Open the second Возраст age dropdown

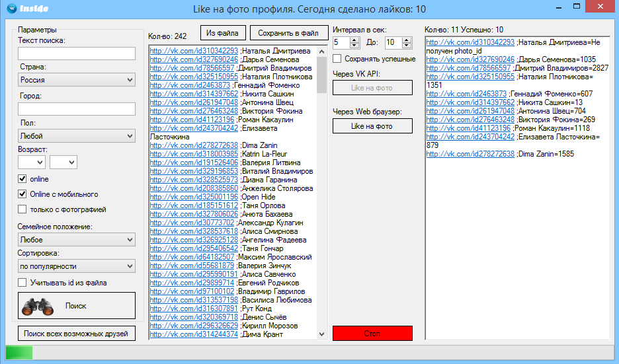63,162
